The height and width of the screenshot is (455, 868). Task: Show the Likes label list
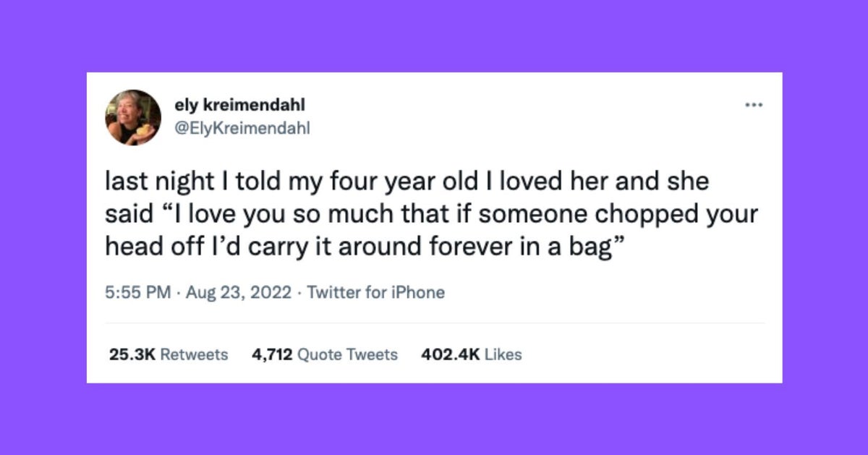(x=503, y=354)
